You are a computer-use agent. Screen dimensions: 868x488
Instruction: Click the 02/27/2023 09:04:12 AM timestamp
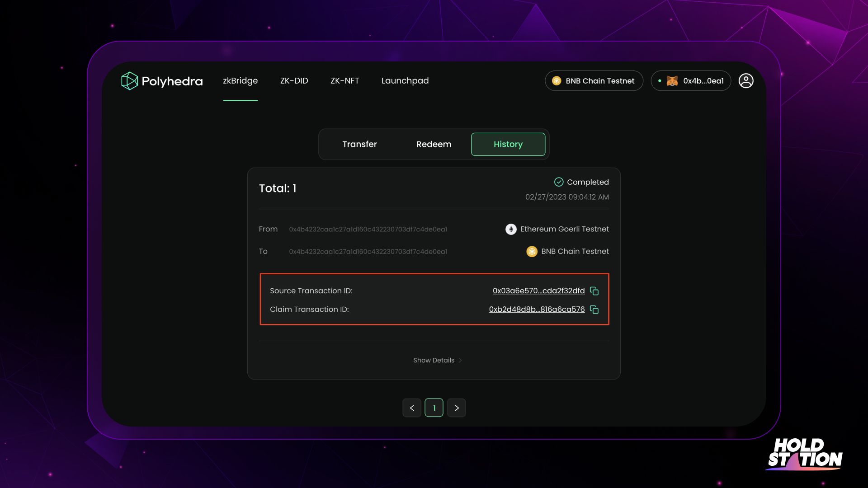tap(567, 197)
